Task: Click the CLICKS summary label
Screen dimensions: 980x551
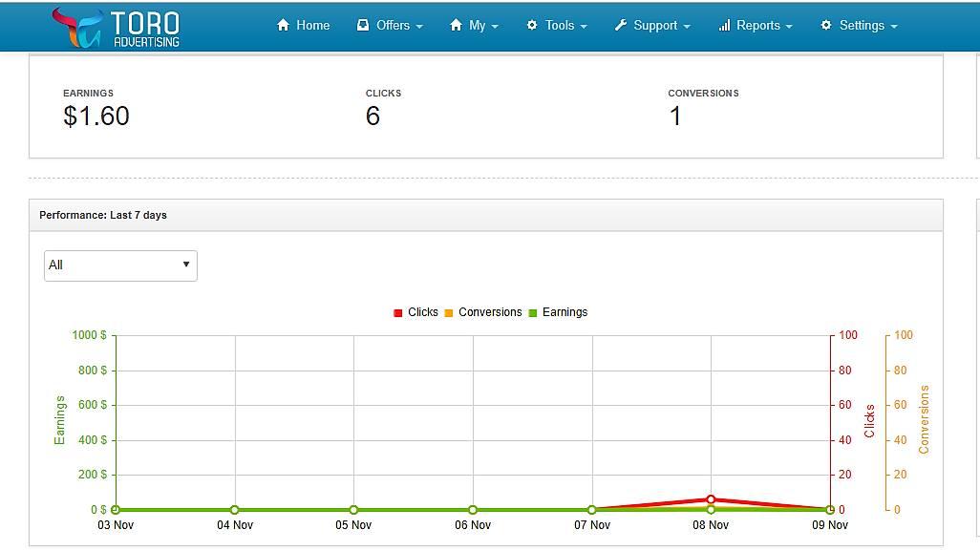Action: click(383, 93)
